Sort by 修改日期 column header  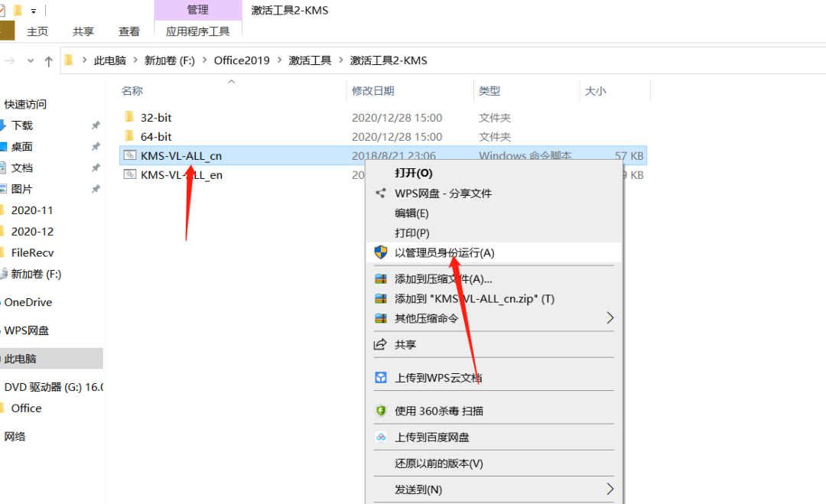(373, 90)
